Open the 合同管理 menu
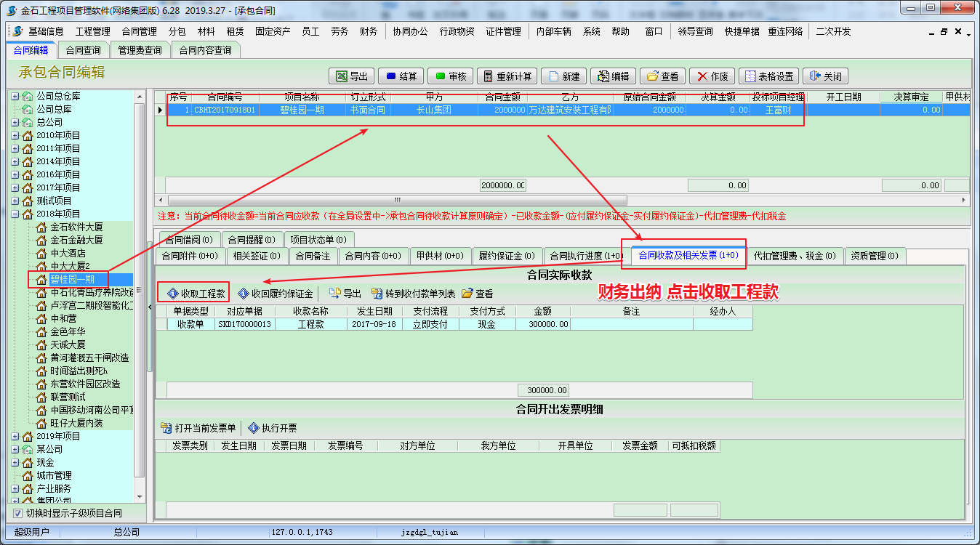The image size is (980, 545). (139, 31)
